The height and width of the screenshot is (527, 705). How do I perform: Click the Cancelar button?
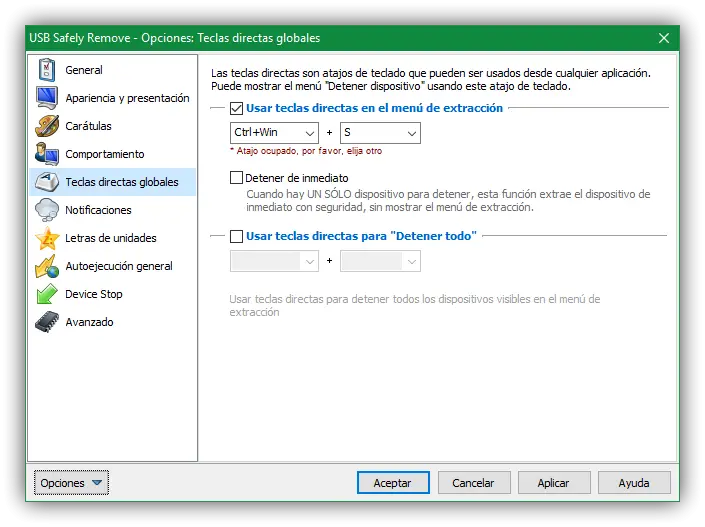point(474,483)
